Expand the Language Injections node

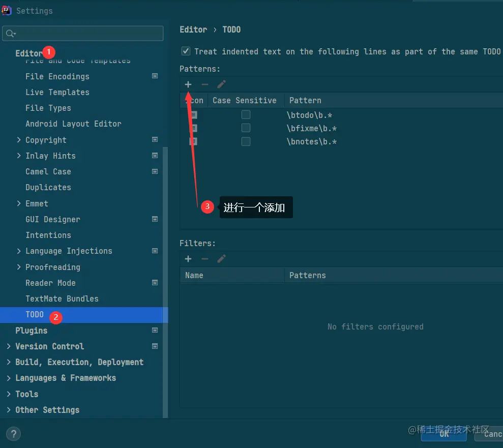pyautogui.click(x=19, y=251)
